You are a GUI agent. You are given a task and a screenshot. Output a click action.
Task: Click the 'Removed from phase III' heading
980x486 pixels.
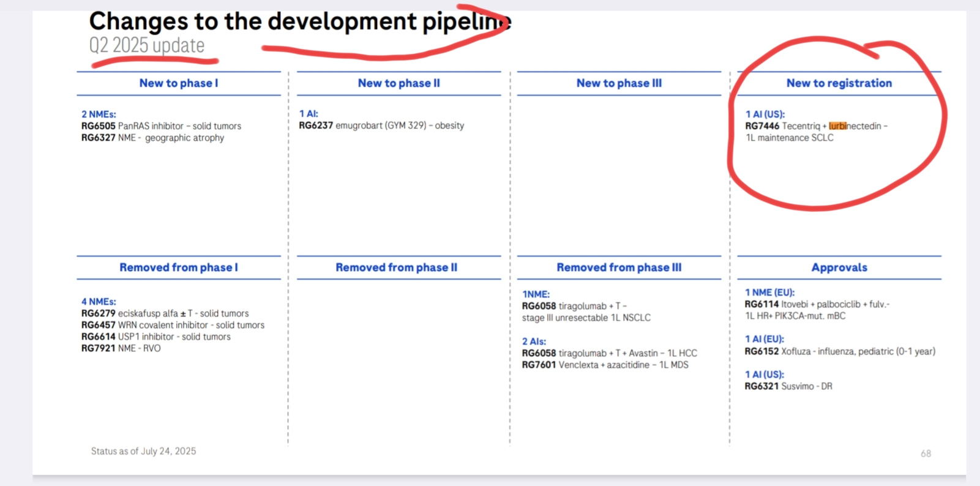[x=619, y=267]
